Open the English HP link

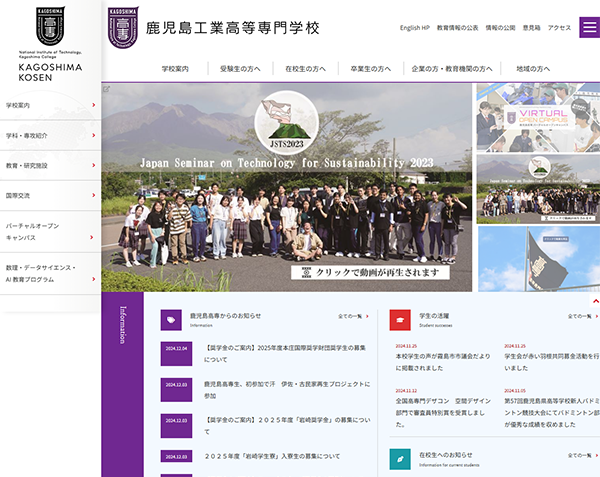coord(415,28)
